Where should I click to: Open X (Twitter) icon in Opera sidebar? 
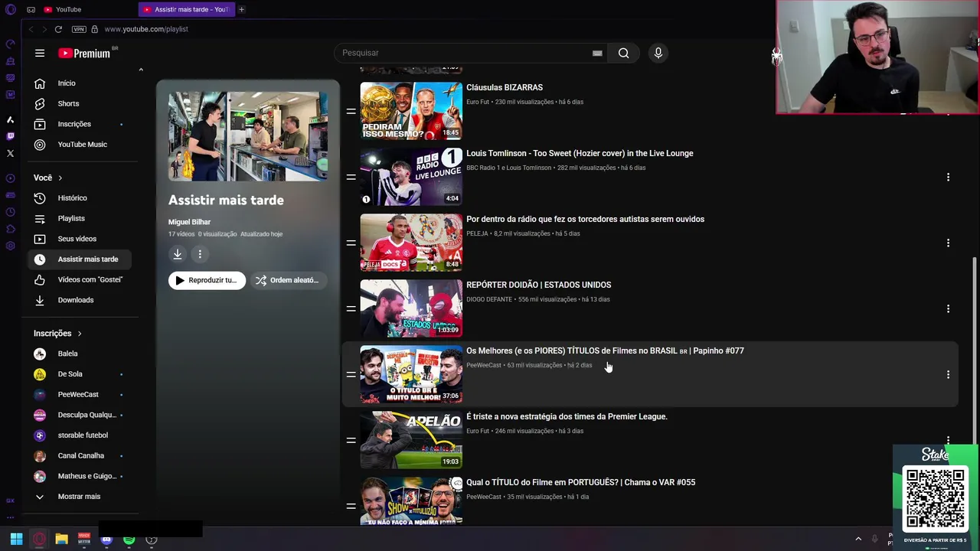10,153
